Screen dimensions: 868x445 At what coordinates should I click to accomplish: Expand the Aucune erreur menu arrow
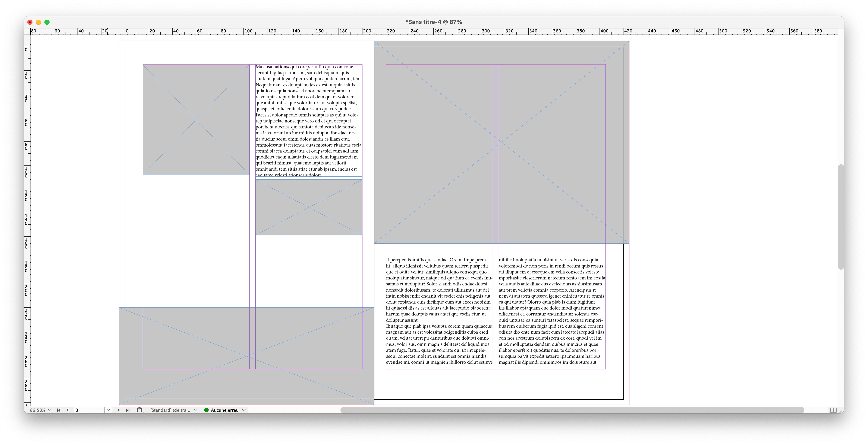(244, 410)
